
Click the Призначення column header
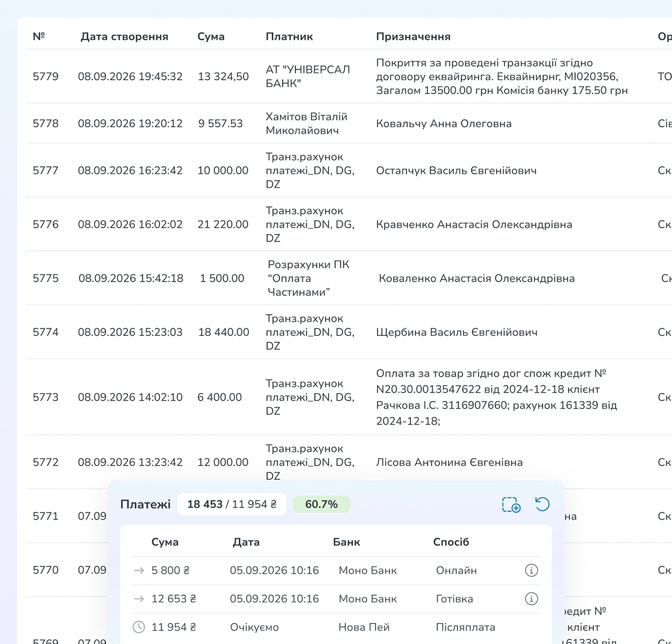pos(413,37)
